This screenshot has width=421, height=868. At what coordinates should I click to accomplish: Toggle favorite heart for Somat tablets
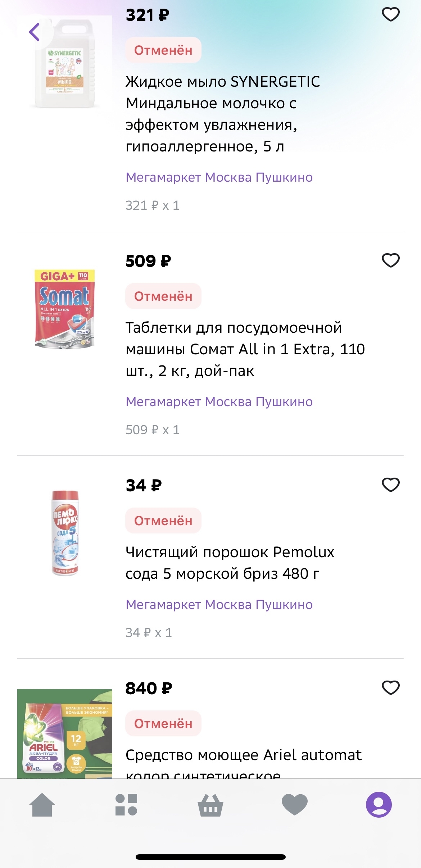(390, 260)
